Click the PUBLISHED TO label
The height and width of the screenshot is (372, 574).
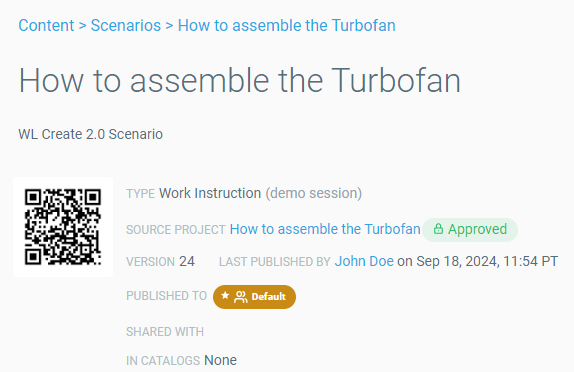coord(167,296)
